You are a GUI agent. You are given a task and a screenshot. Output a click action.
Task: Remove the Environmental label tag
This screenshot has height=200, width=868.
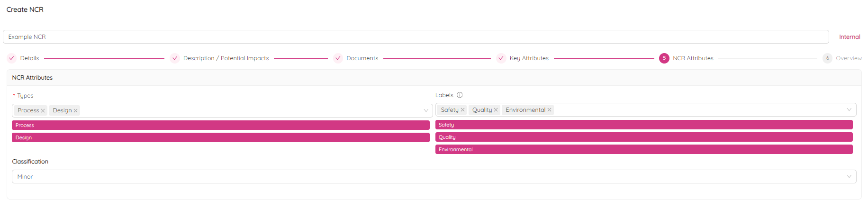[549, 110]
